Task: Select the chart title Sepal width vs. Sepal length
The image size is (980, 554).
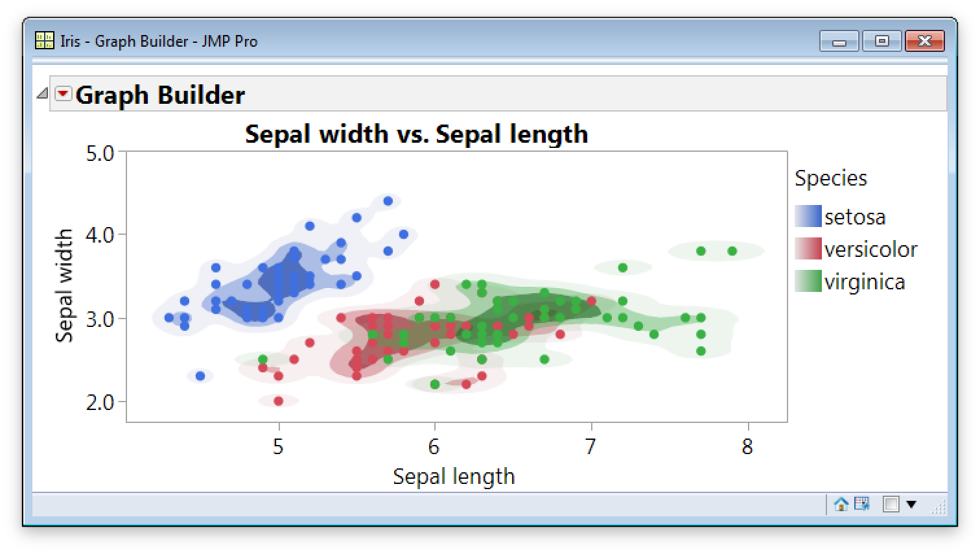Action: tap(416, 134)
